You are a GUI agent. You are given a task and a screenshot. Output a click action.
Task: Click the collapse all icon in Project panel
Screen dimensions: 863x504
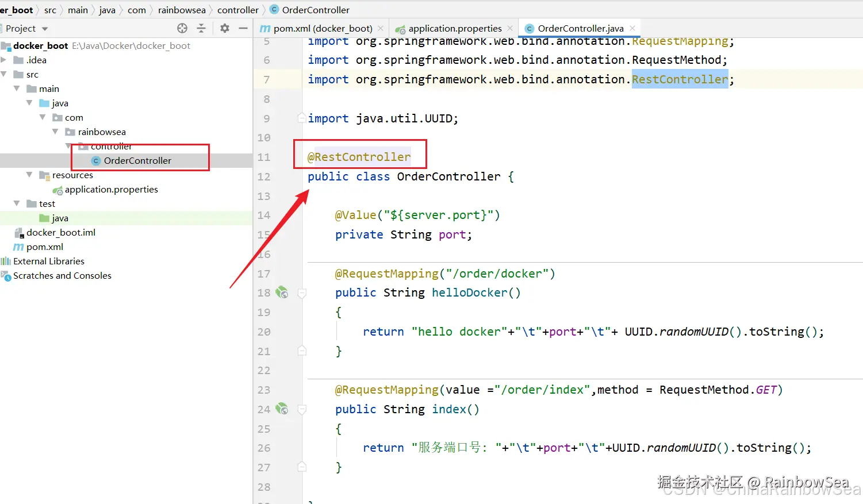(x=201, y=28)
